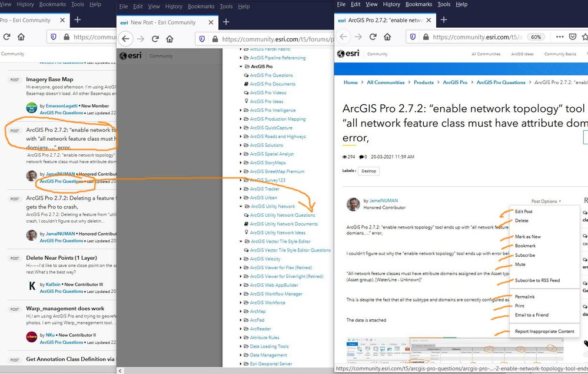Collapse the ArcGIS Pro tree node

[x=241, y=67]
